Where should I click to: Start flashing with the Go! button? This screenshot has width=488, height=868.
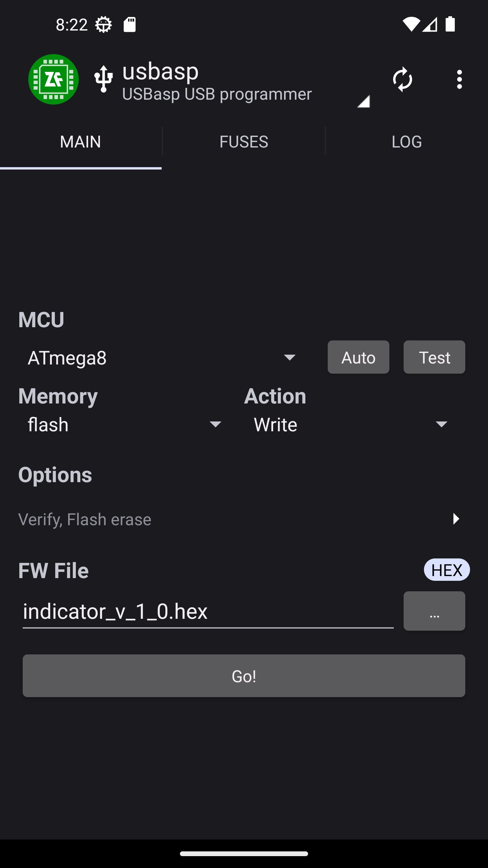(x=244, y=676)
